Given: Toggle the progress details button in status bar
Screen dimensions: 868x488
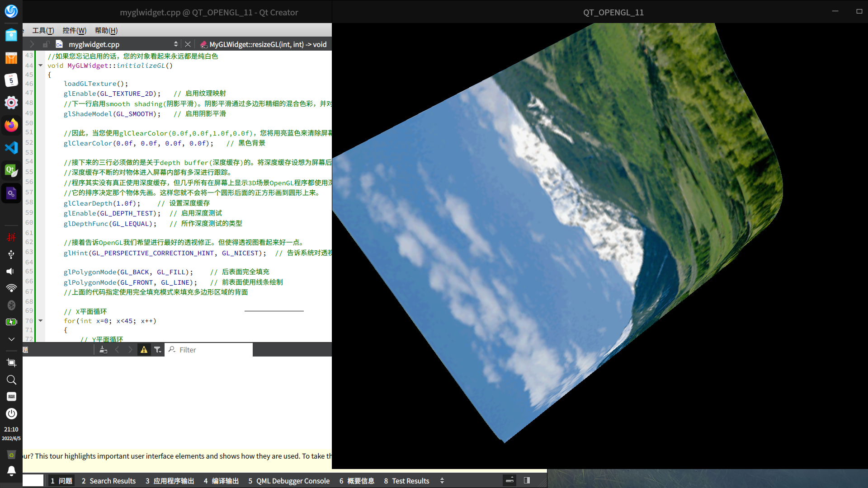Looking at the screenshot, I should 509,480.
